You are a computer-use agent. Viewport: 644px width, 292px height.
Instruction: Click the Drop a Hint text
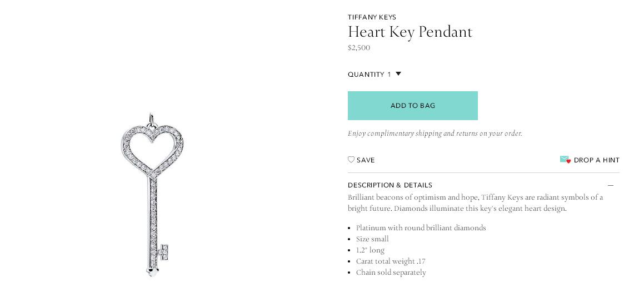coord(596,160)
